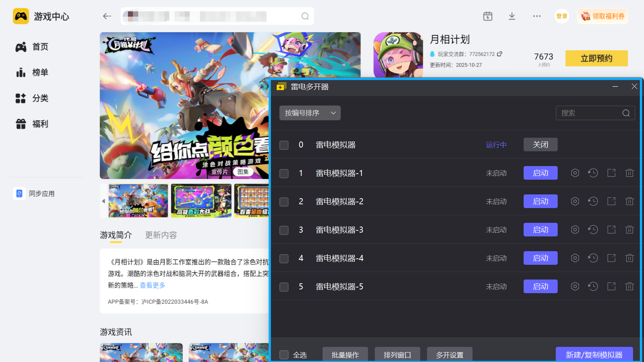The width and height of the screenshot is (644, 362).
Task: Check the checkbox for 雷电模拟器 row 0
Action: tap(284, 145)
